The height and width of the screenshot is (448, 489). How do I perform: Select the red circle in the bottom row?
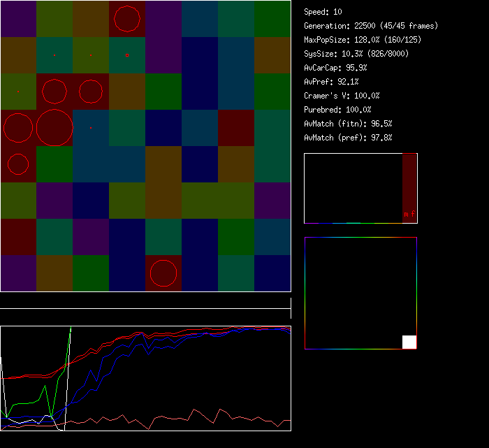[x=163, y=273]
